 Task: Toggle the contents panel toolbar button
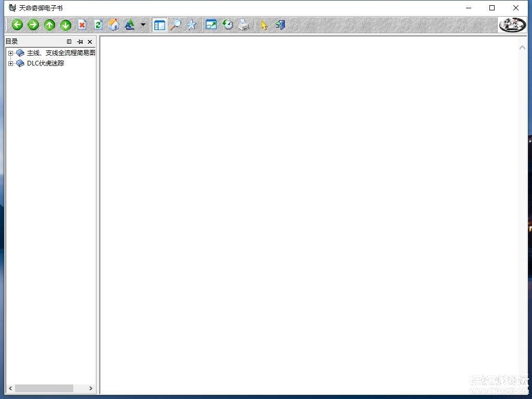pos(160,25)
